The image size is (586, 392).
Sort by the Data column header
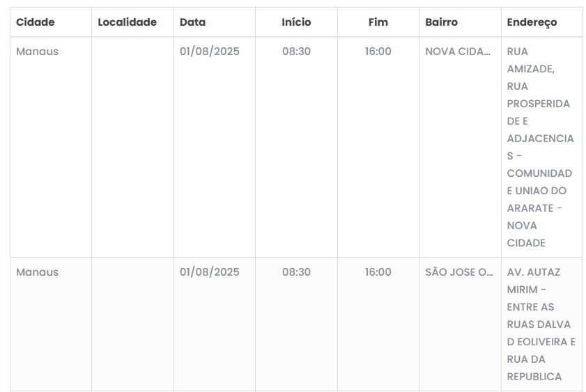click(x=193, y=22)
